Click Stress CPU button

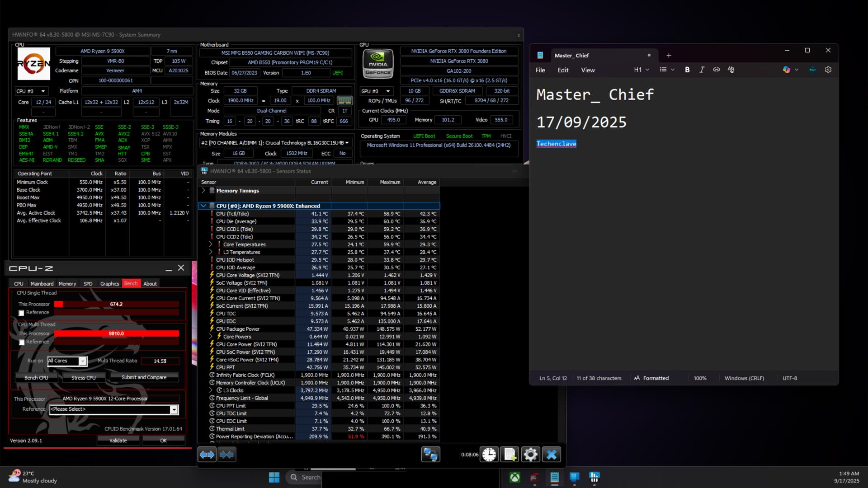tap(84, 377)
